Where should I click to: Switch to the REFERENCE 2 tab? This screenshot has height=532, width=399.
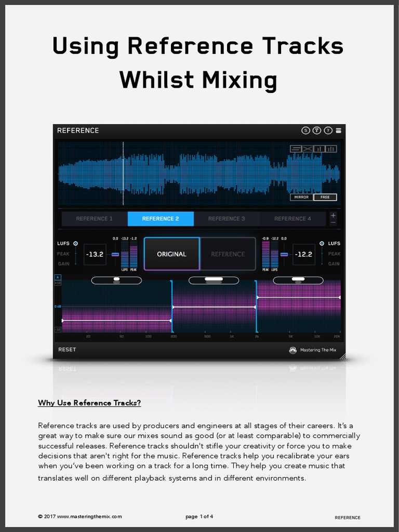tap(161, 219)
